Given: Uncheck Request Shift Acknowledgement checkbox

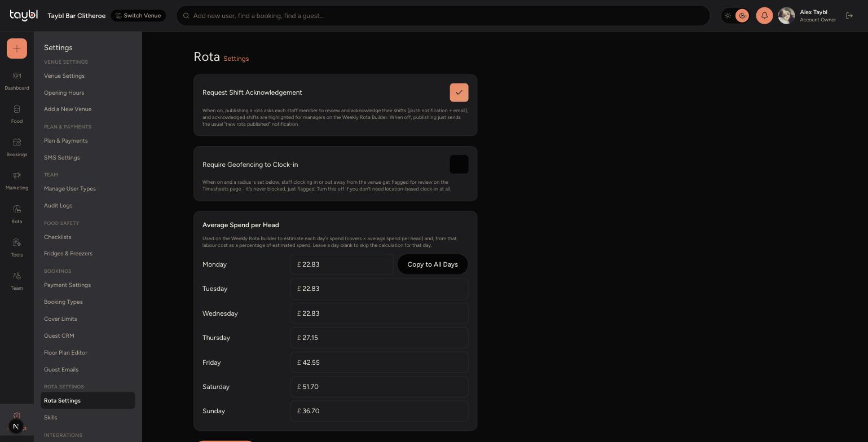Looking at the screenshot, I should (x=459, y=92).
